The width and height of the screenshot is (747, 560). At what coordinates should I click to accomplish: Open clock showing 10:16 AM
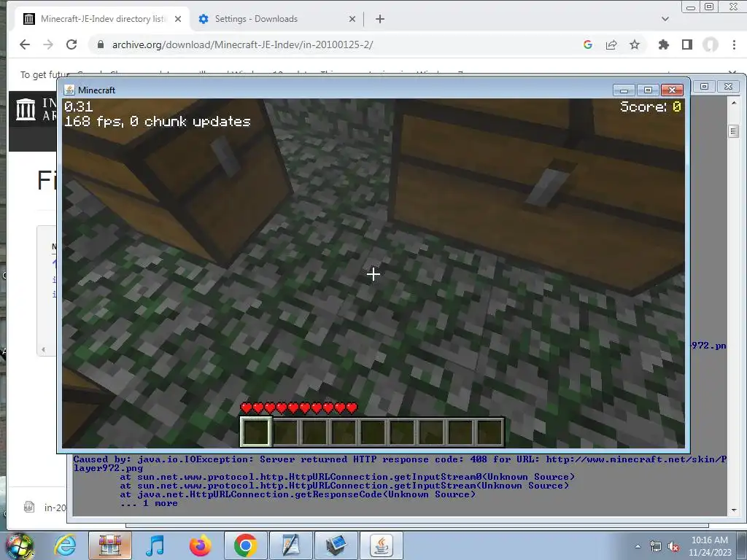click(x=709, y=545)
